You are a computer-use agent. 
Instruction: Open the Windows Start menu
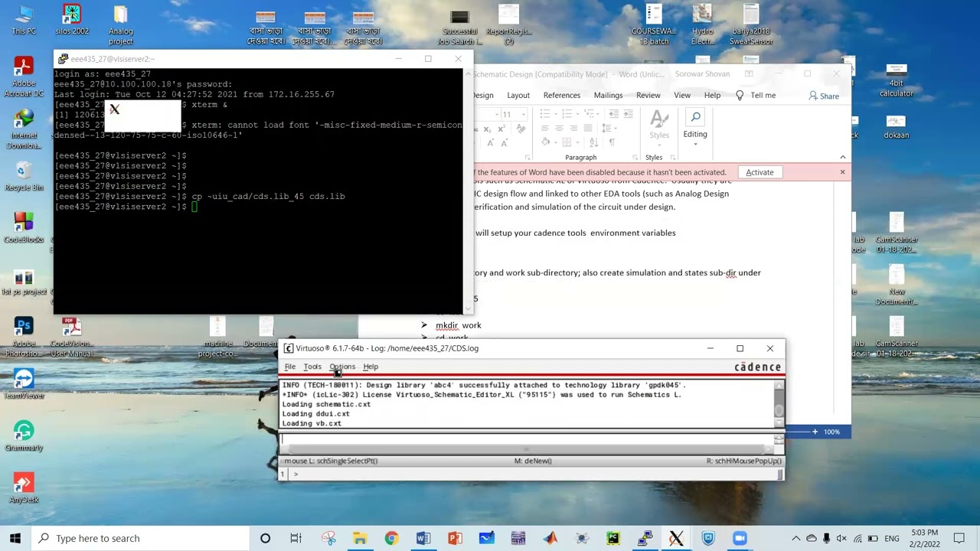coord(15,538)
